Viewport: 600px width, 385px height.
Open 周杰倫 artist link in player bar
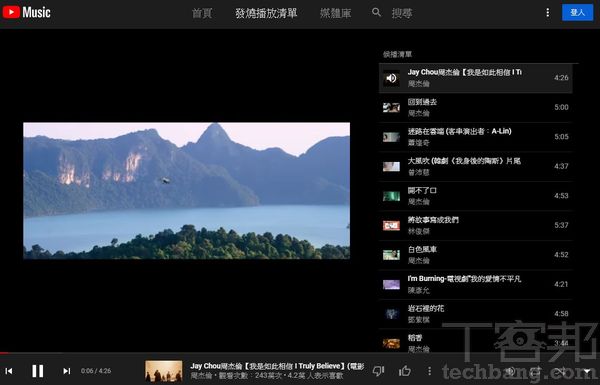[x=201, y=376]
